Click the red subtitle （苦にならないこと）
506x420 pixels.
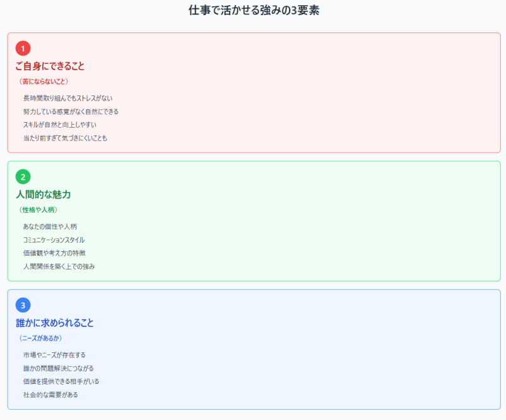(x=44, y=82)
